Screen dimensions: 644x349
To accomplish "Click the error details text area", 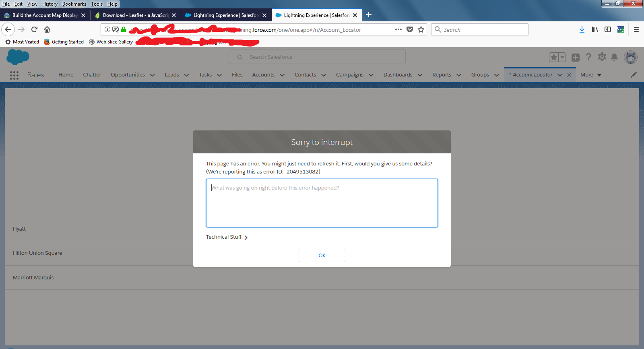I will click(x=322, y=203).
